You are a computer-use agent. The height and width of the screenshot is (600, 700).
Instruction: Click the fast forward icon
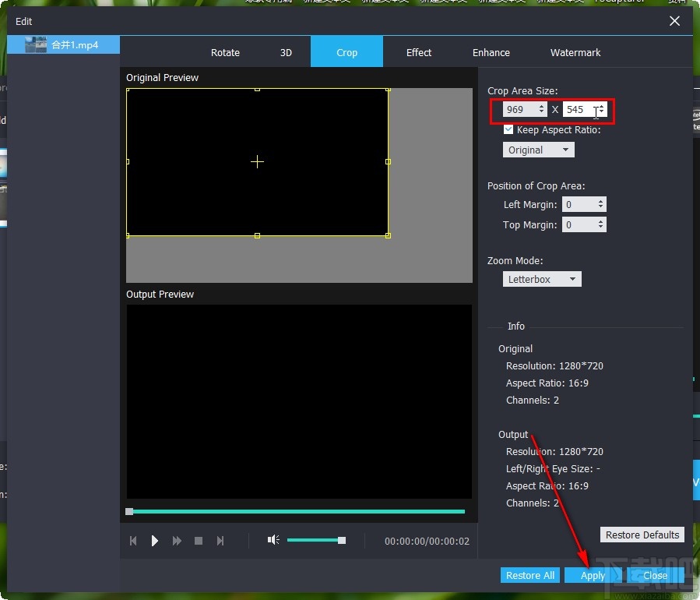[177, 541]
